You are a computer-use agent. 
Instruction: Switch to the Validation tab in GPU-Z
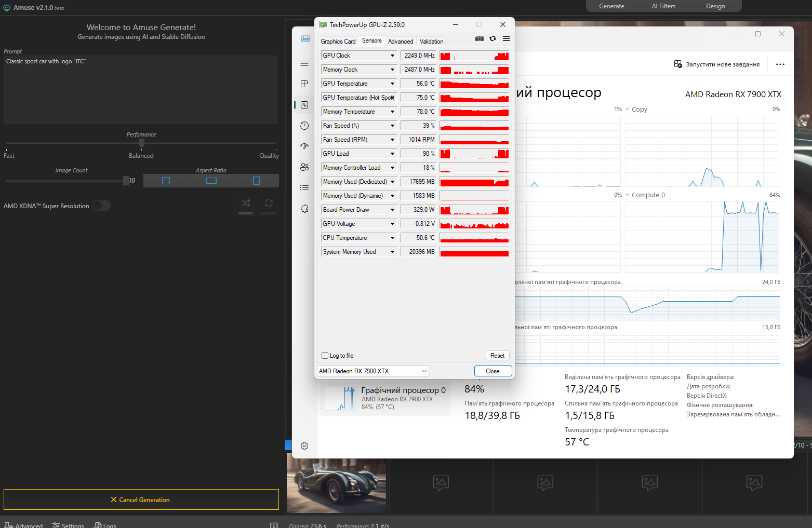pos(431,41)
